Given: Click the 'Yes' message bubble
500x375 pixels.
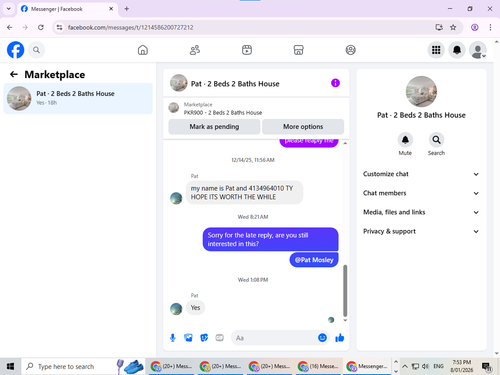Looking at the screenshot, I should click(x=195, y=307).
